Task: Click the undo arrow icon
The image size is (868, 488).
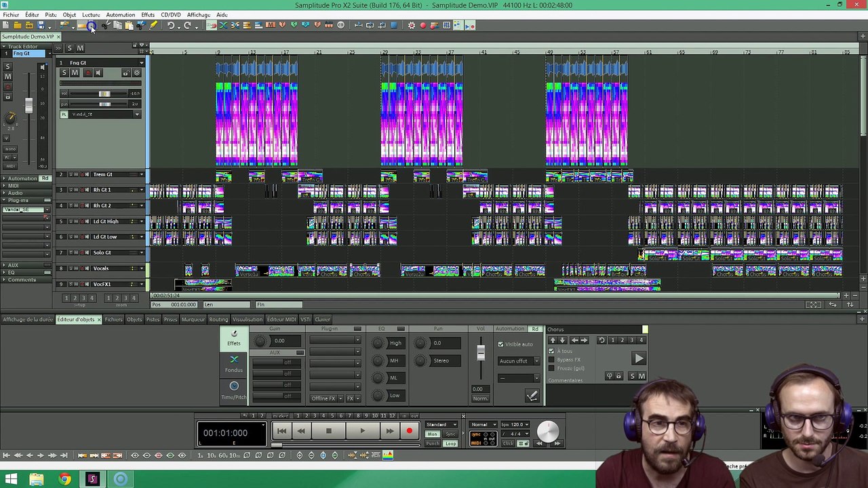Action: tap(170, 26)
